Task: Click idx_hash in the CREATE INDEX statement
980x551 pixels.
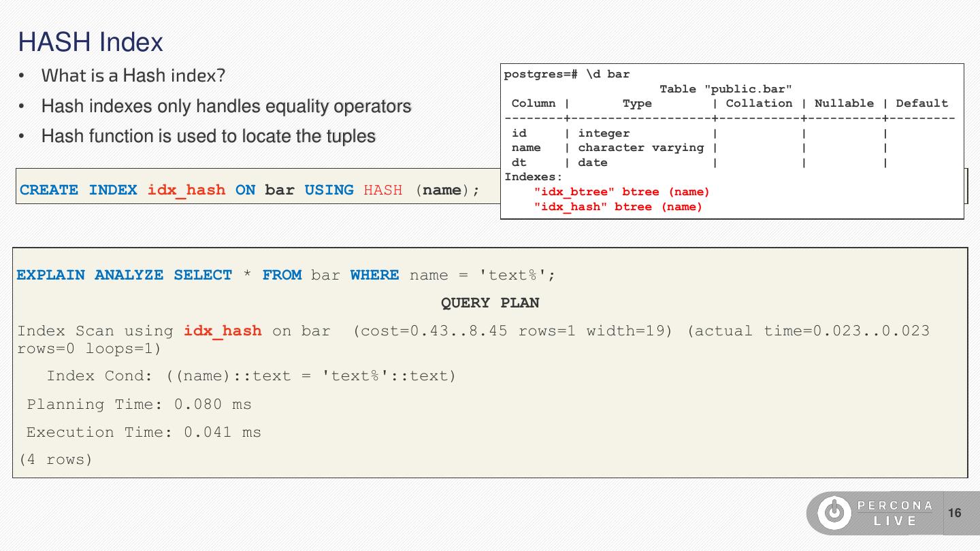Action: [x=186, y=190]
